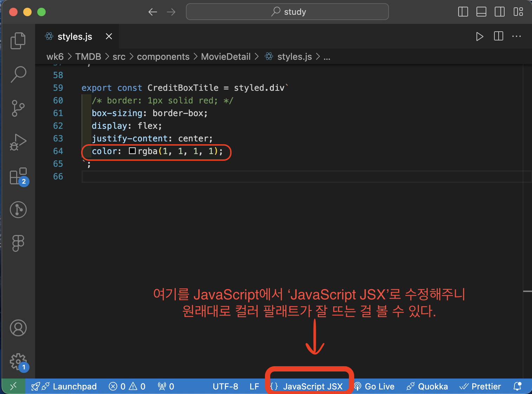Image resolution: width=532 pixels, height=394 pixels.
Task: Open the Manage gear icon
Action: [19, 362]
